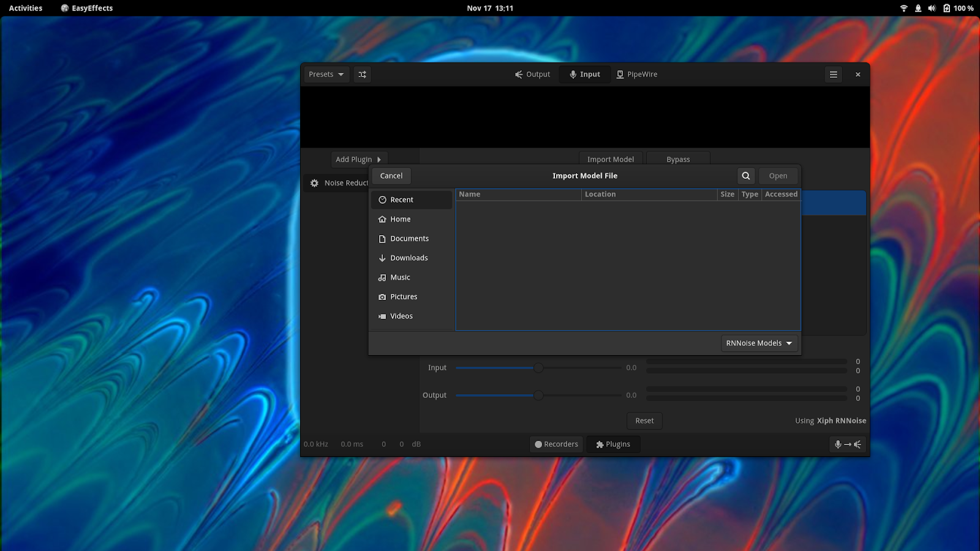
Task: Select Downloads in the file dialog sidebar
Action: [x=409, y=258]
